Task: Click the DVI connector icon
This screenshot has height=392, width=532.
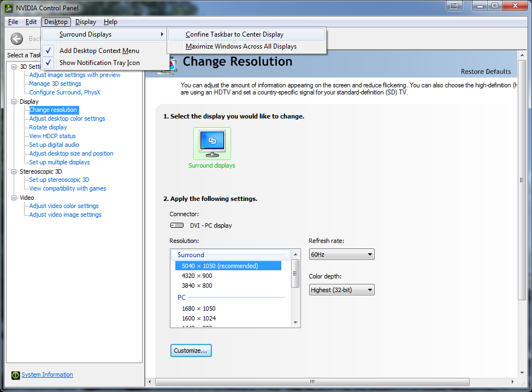Action: [177, 225]
